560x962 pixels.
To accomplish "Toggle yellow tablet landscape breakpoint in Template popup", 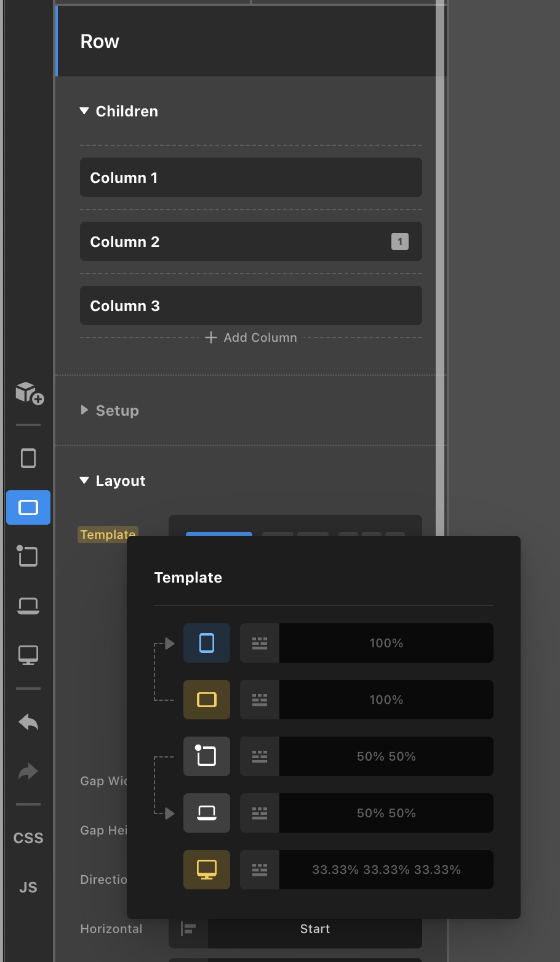I will (207, 700).
